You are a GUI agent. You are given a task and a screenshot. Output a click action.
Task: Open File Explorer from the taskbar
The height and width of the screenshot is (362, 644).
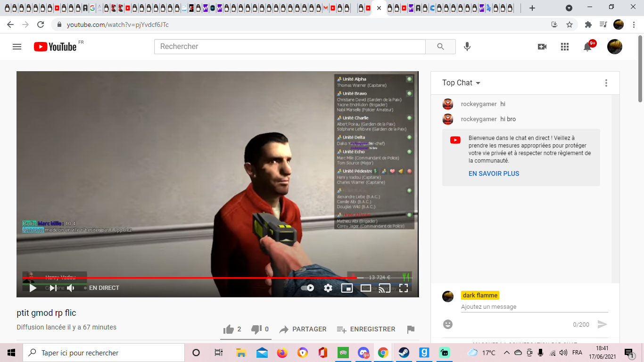pos(241,353)
